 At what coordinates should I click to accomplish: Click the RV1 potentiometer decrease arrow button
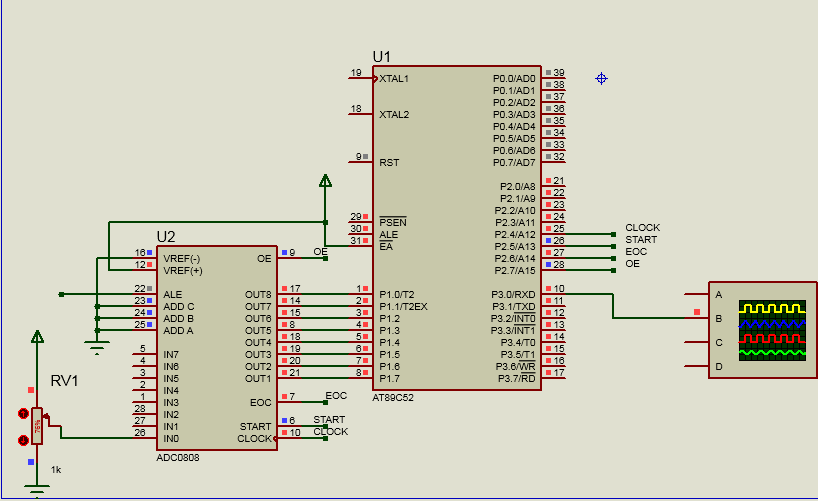click(x=24, y=439)
